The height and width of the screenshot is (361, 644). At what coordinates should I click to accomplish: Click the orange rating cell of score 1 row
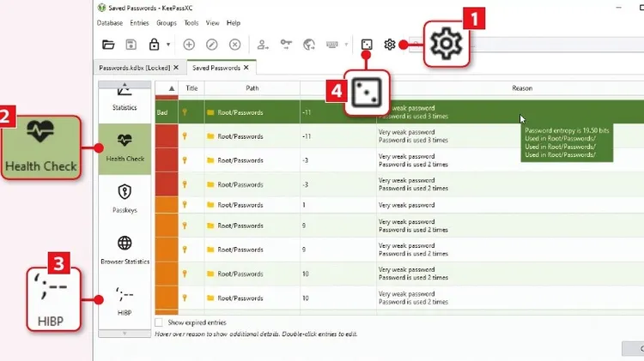click(167, 205)
